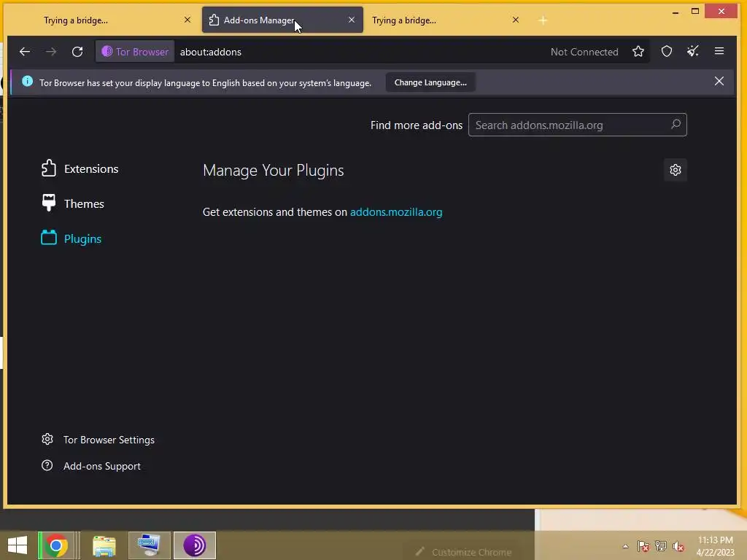Image resolution: width=747 pixels, height=560 pixels.
Task: Open the Themes category
Action: pos(73,203)
